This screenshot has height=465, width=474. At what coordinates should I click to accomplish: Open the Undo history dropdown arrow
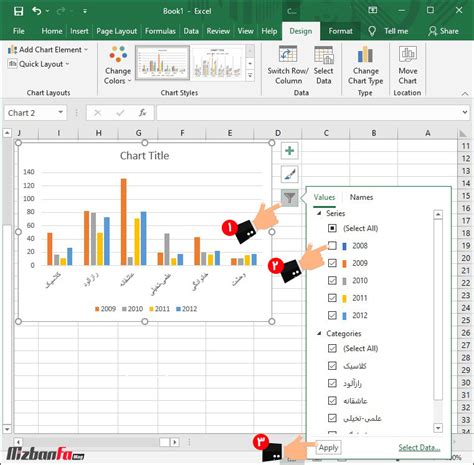[x=47, y=11]
